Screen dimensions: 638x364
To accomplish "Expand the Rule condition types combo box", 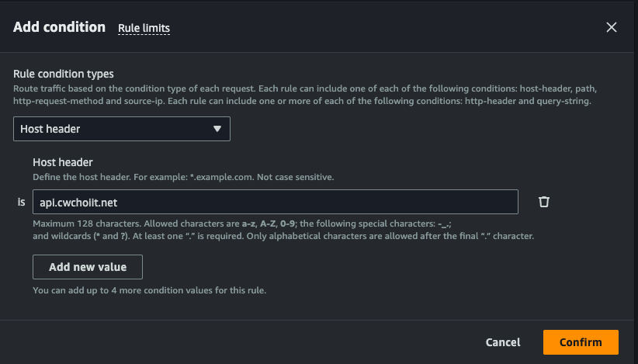I will coord(121,129).
